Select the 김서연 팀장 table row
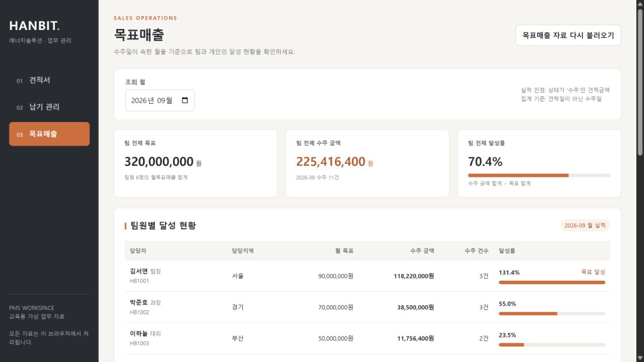 (x=367, y=276)
